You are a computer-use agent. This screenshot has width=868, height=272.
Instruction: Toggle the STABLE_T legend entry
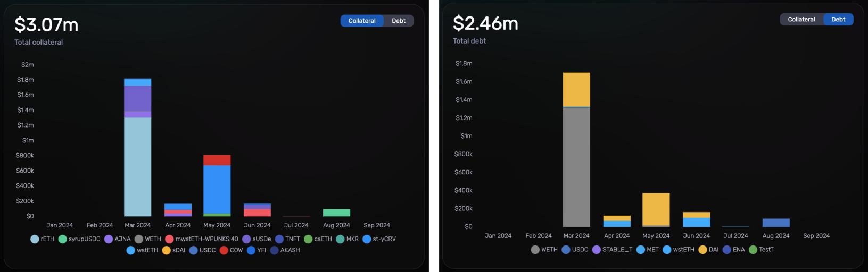613,250
